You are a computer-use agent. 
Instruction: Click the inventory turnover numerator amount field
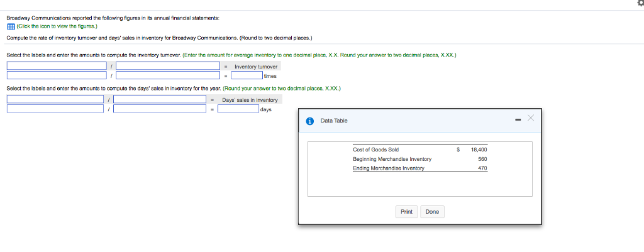57,75
